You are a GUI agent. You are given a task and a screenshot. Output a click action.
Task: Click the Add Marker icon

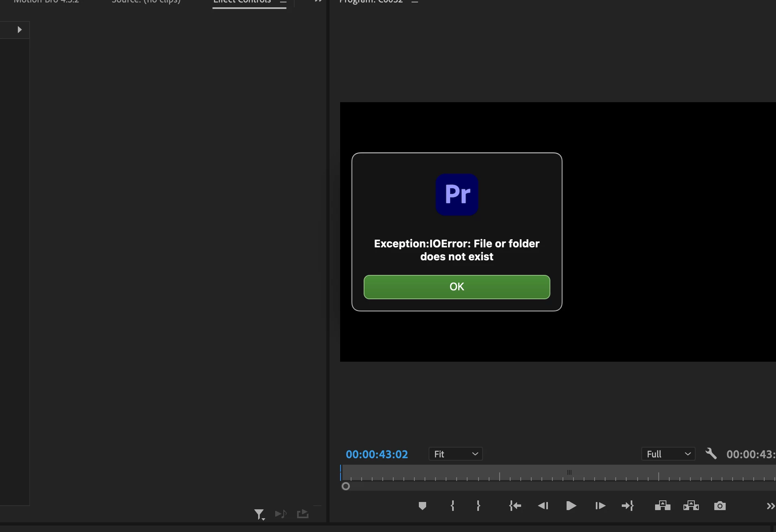coord(422,506)
